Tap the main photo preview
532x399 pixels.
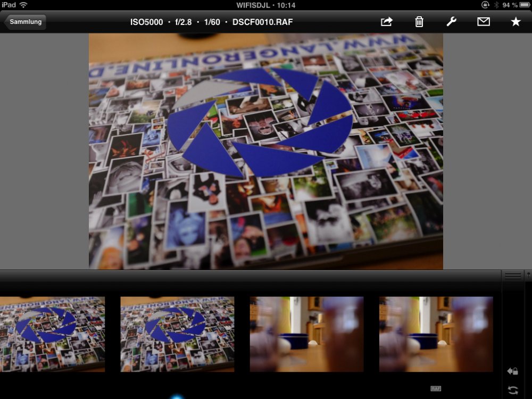(265, 152)
